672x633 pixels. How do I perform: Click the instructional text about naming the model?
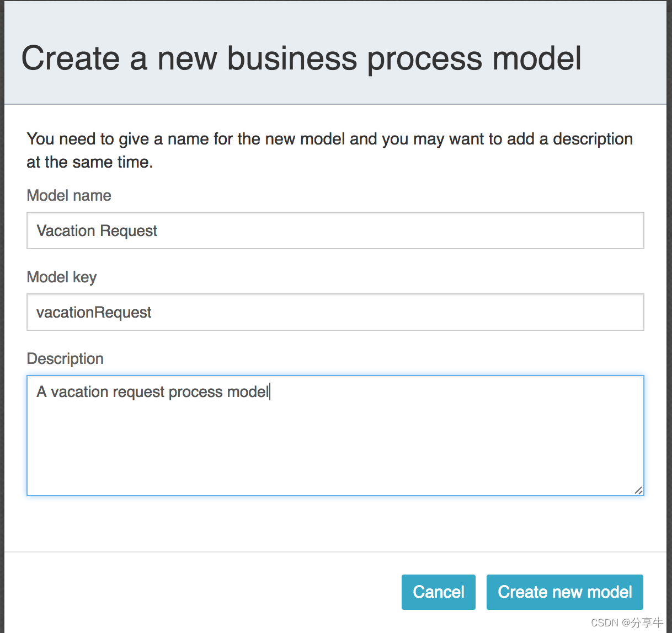tap(329, 150)
